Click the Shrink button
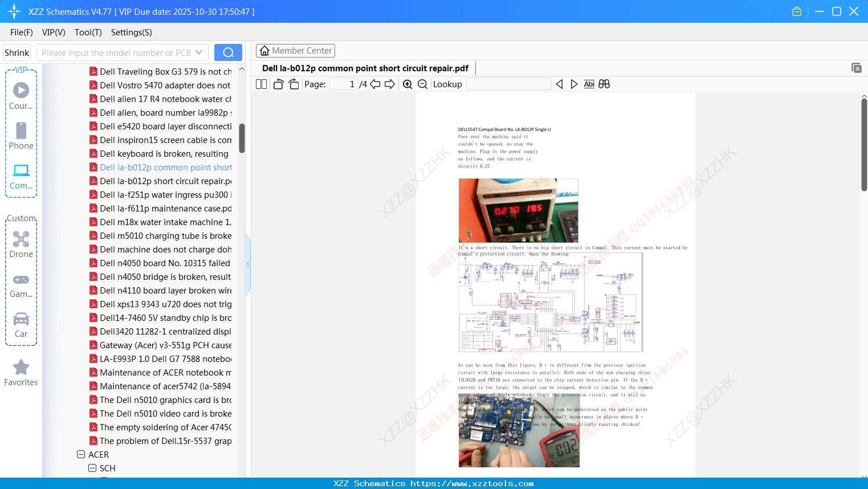The height and width of the screenshot is (489, 868). tap(17, 52)
